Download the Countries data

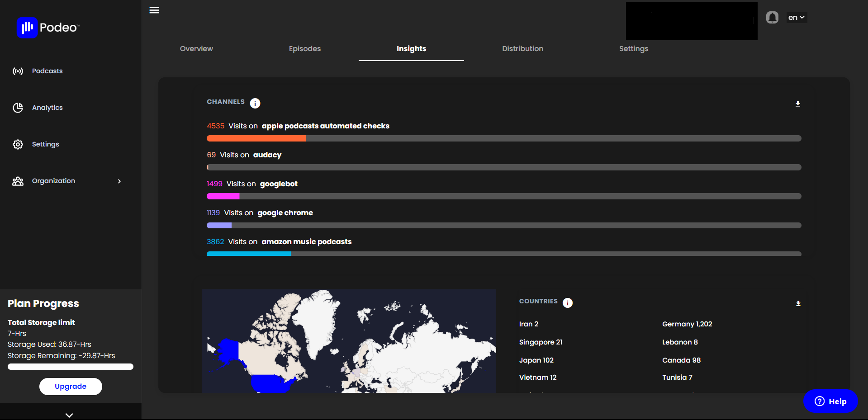point(798,303)
